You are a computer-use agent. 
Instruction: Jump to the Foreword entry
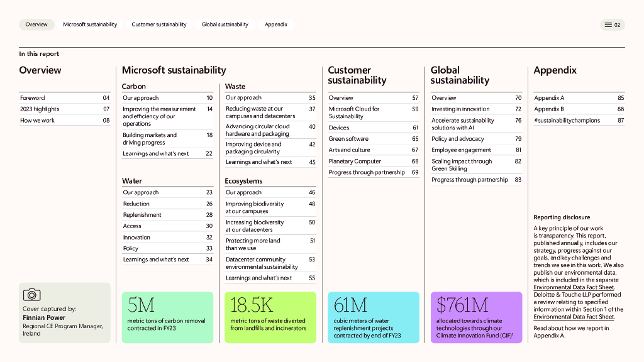pos(33,98)
